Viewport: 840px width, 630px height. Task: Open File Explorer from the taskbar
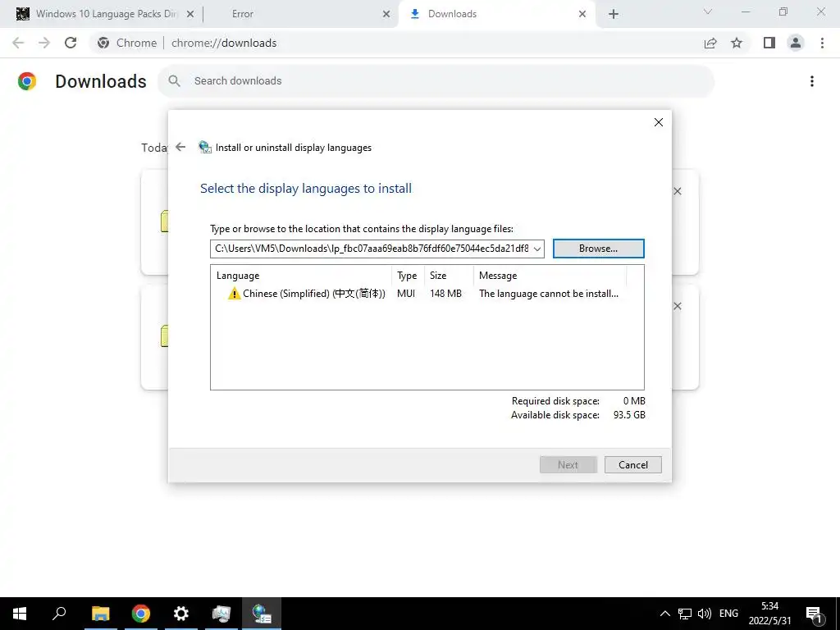(x=100, y=614)
